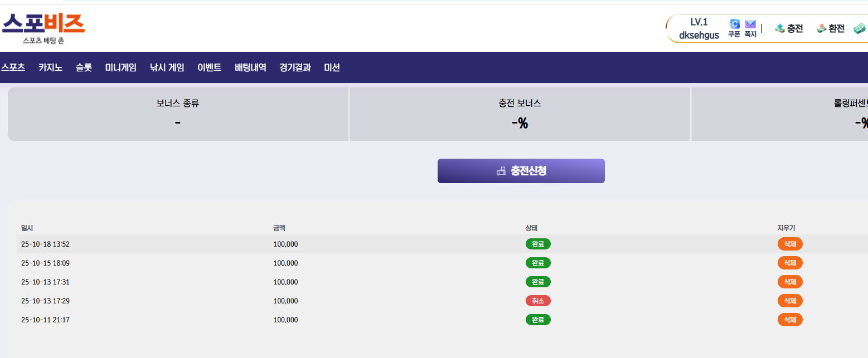
Task: Click the cash stack icon at far right
Action: coord(859,28)
